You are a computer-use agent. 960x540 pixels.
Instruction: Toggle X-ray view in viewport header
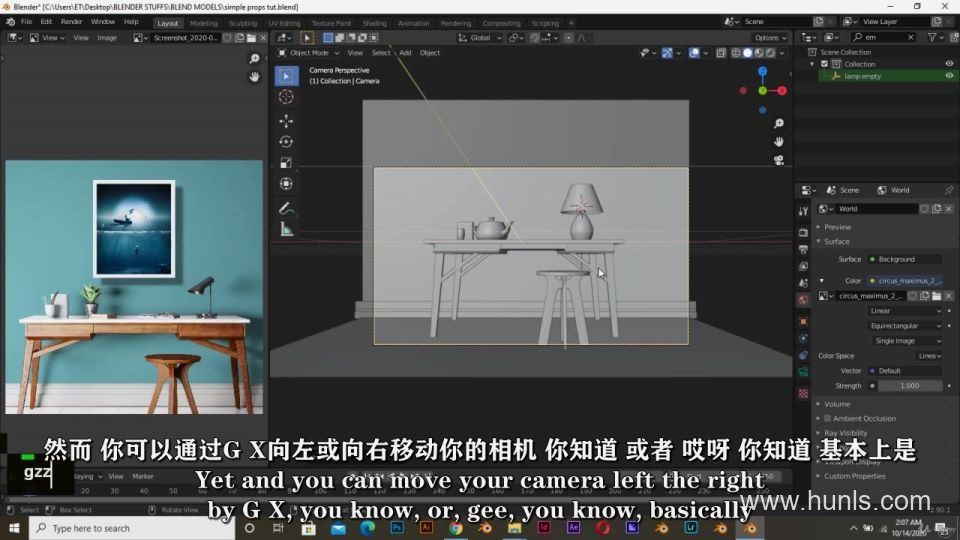tap(721, 53)
